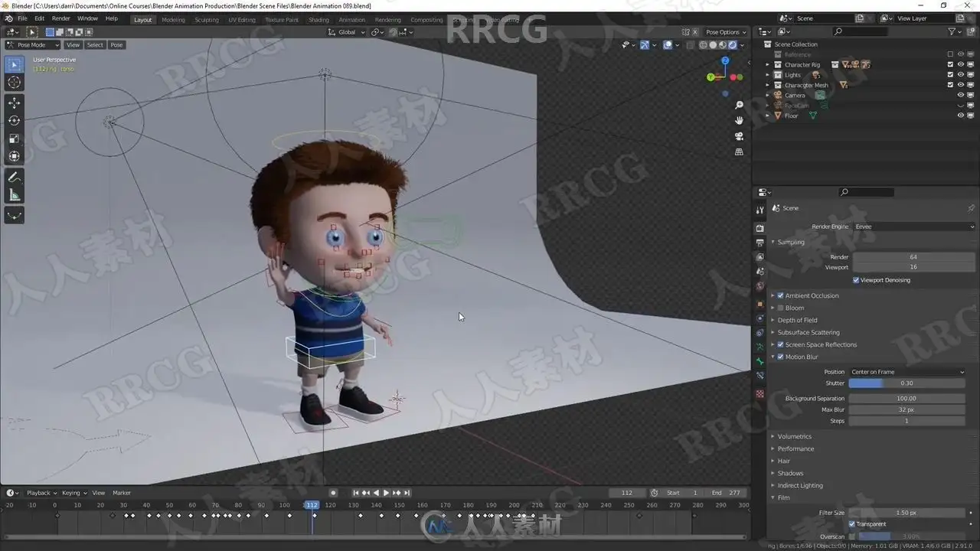Disable the Viewport Denoising checkbox

[x=856, y=280]
